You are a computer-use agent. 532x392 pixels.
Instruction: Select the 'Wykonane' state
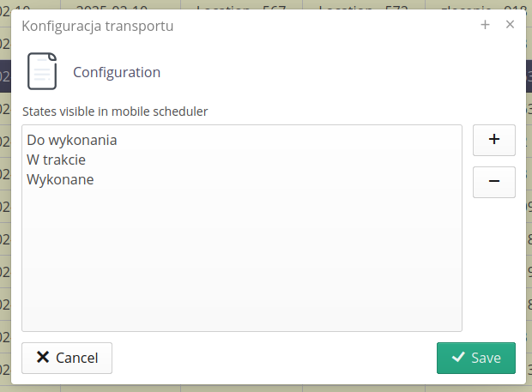point(60,179)
